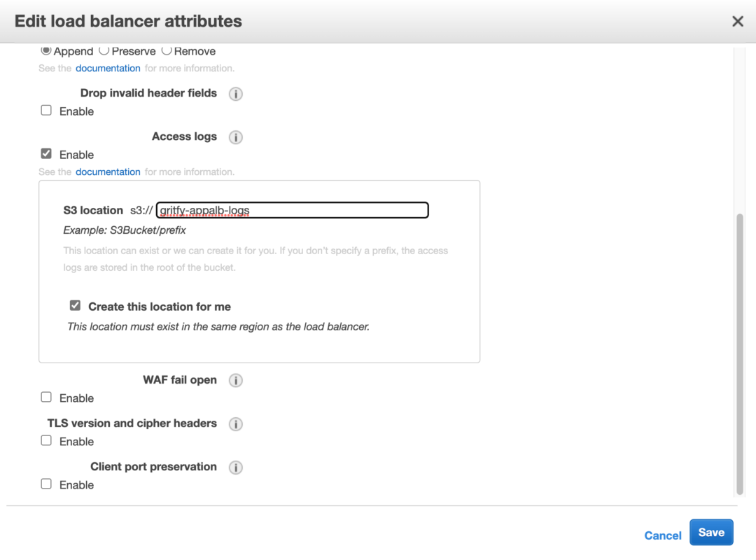The width and height of the screenshot is (756, 560).
Task: Open info tooltip for Client port preservation
Action: click(235, 467)
